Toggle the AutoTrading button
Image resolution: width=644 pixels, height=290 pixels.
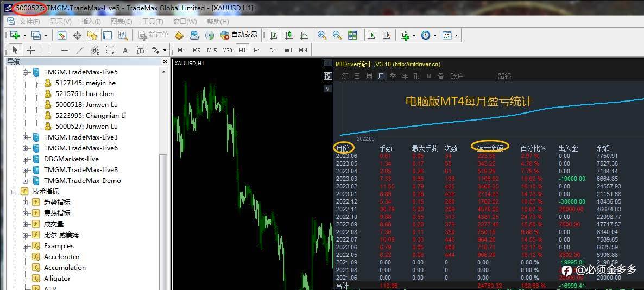coord(238,35)
